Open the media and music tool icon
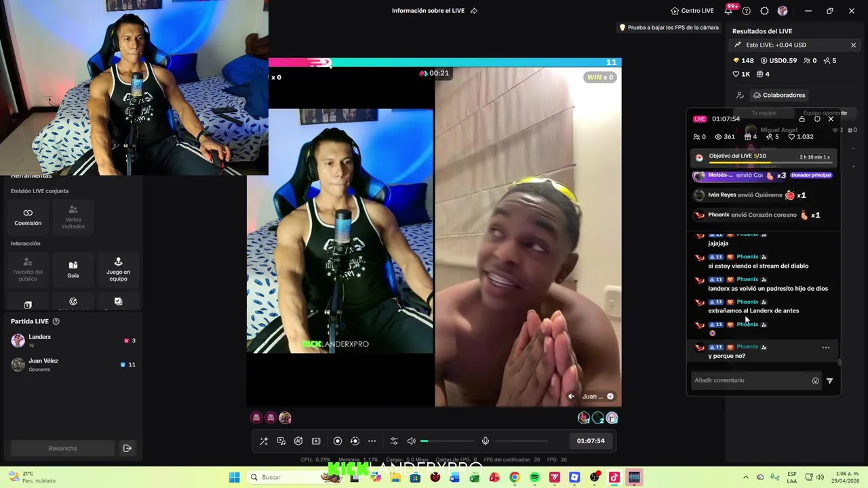Viewport: 868px width, 488px height. [x=281, y=441]
